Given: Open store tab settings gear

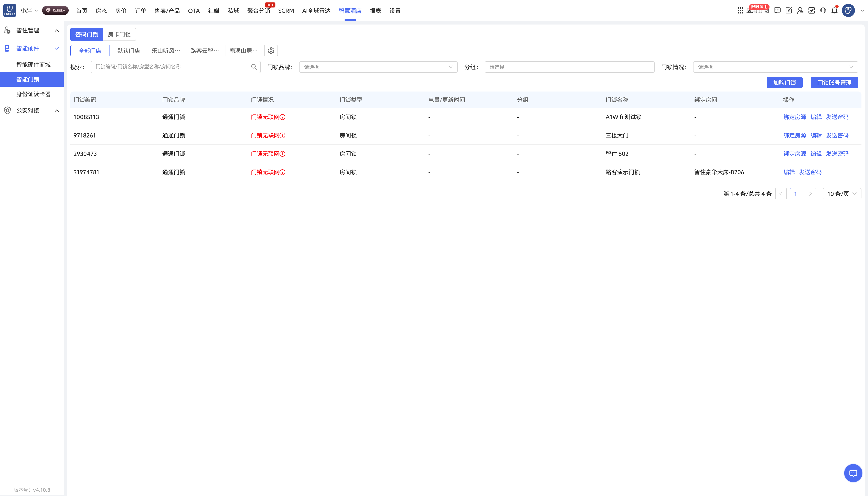Looking at the screenshot, I should click(x=271, y=51).
